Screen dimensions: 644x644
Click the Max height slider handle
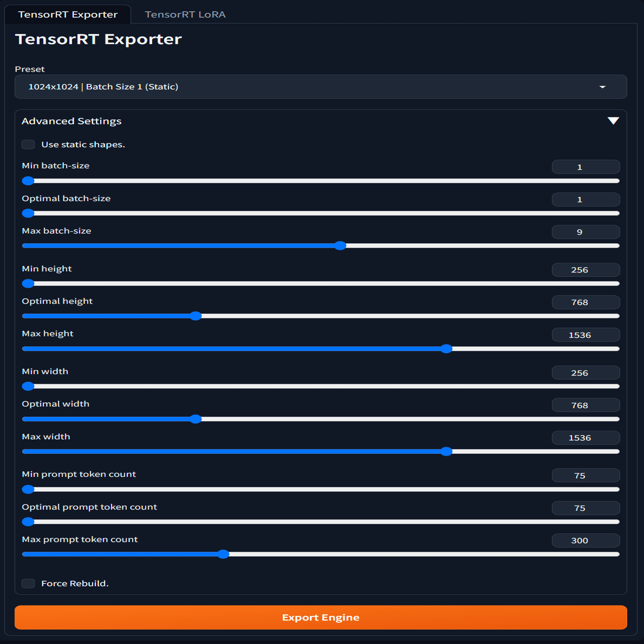[446, 349]
